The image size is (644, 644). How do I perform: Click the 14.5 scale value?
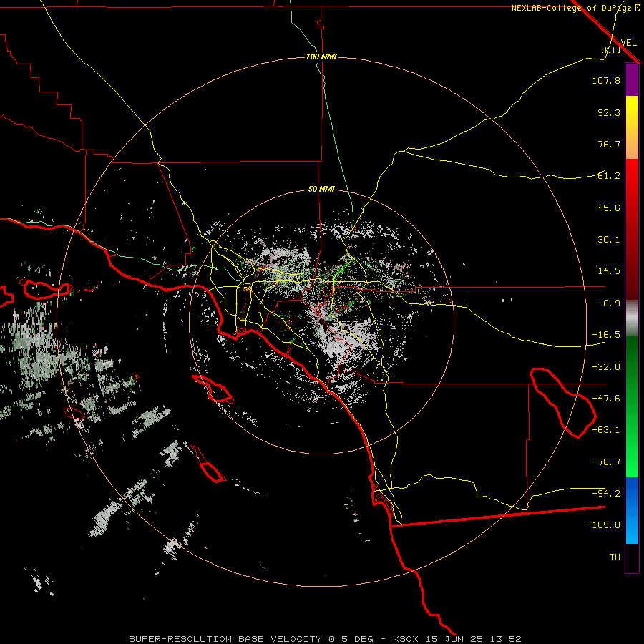(x=609, y=271)
